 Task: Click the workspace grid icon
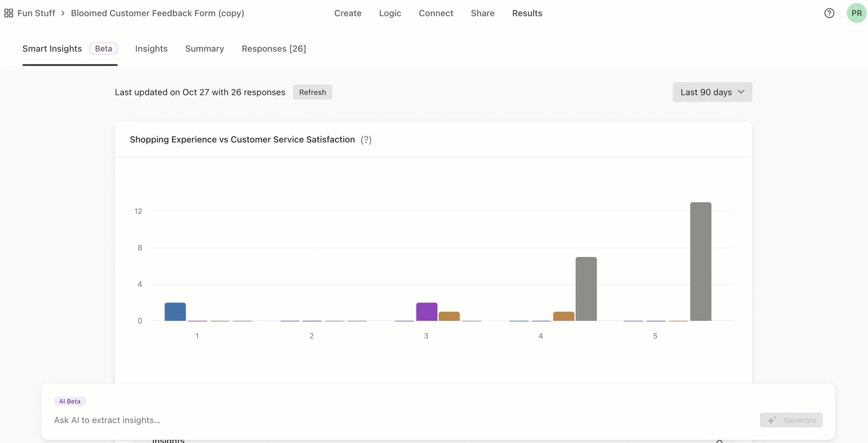click(x=9, y=13)
